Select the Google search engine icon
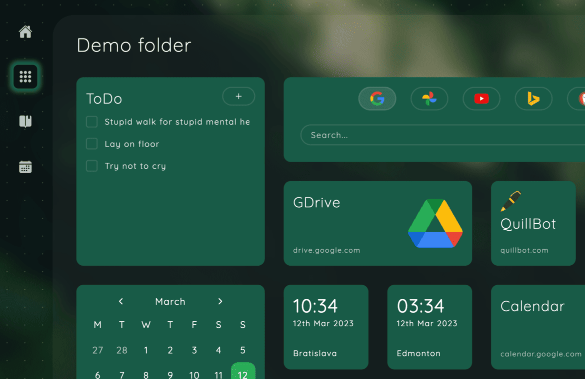 377,98
